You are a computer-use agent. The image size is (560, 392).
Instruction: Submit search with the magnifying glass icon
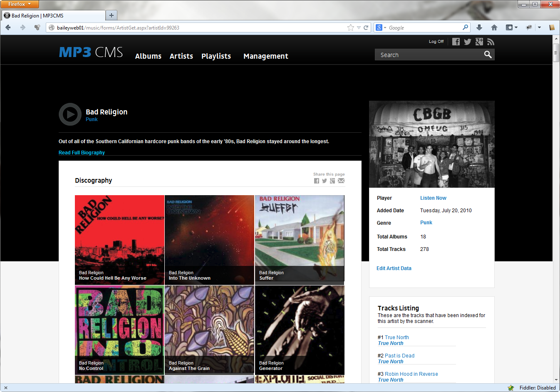487,55
